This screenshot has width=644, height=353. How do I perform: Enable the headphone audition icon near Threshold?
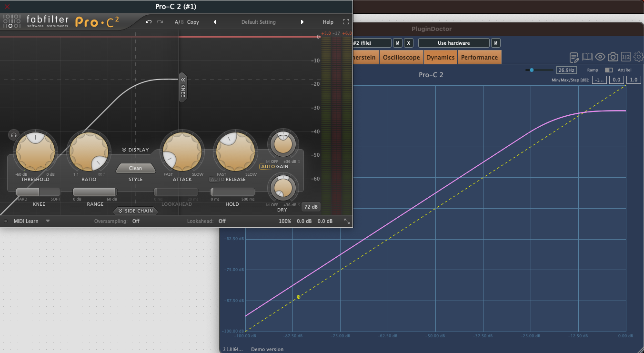[13, 135]
